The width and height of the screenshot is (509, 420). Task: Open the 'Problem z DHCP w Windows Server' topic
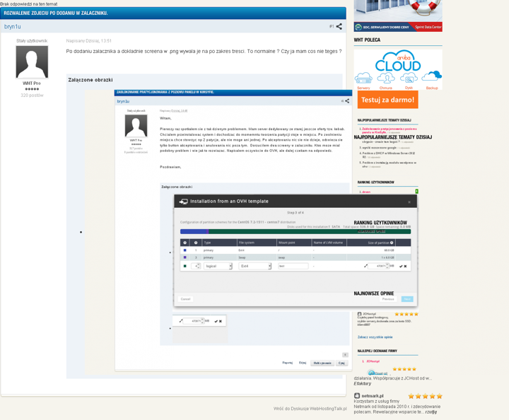[389, 155]
